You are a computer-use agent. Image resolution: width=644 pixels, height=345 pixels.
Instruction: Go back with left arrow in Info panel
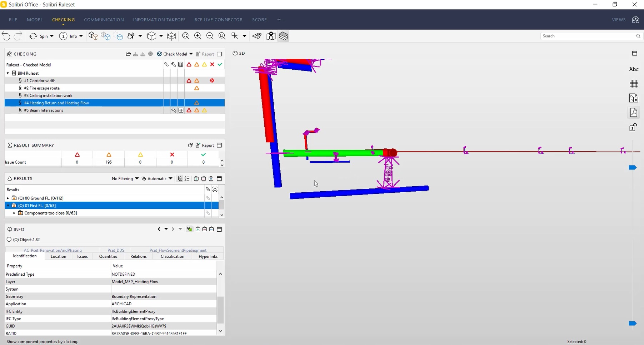(x=159, y=229)
